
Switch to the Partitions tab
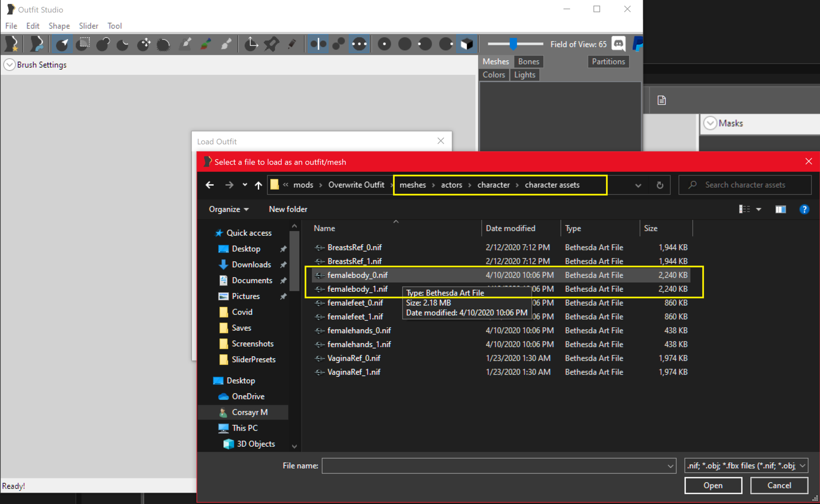[x=608, y=62]
